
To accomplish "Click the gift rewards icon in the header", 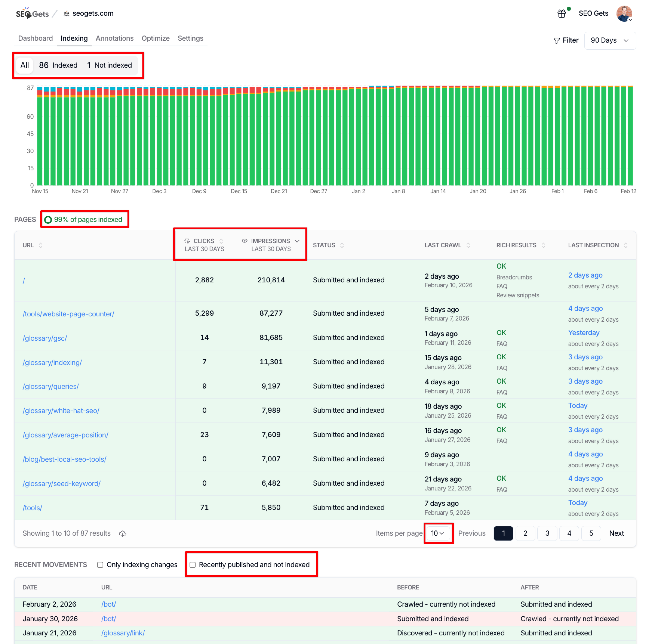I will tap(562, 13).
